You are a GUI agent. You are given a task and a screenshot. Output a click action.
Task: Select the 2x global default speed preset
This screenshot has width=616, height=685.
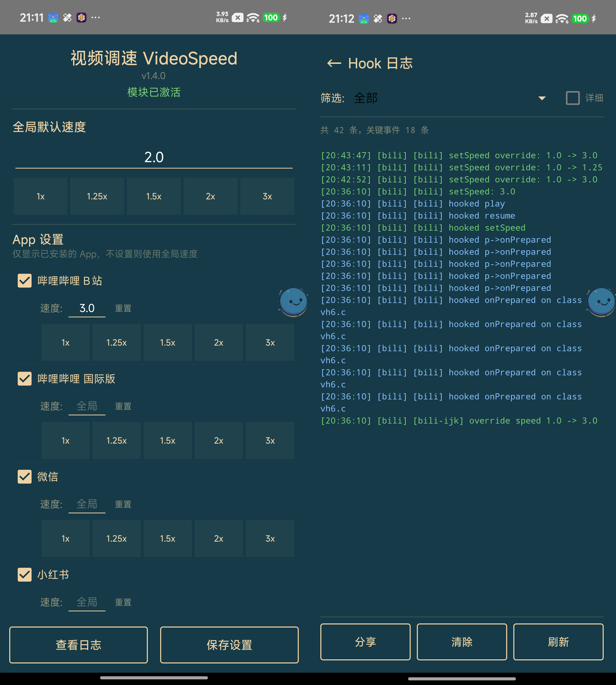[x=210, y=196]
